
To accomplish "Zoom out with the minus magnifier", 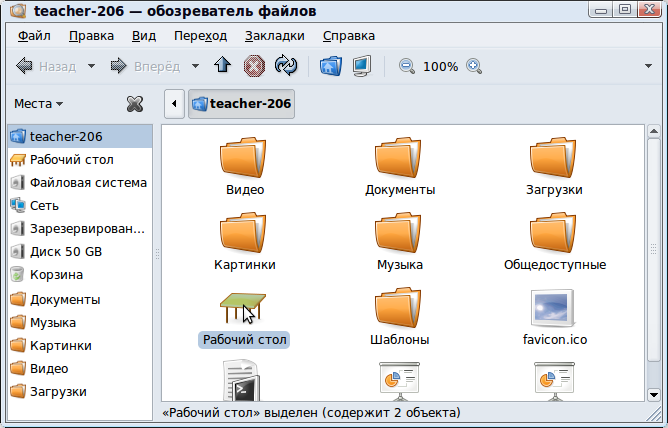I will click(406, 66).
